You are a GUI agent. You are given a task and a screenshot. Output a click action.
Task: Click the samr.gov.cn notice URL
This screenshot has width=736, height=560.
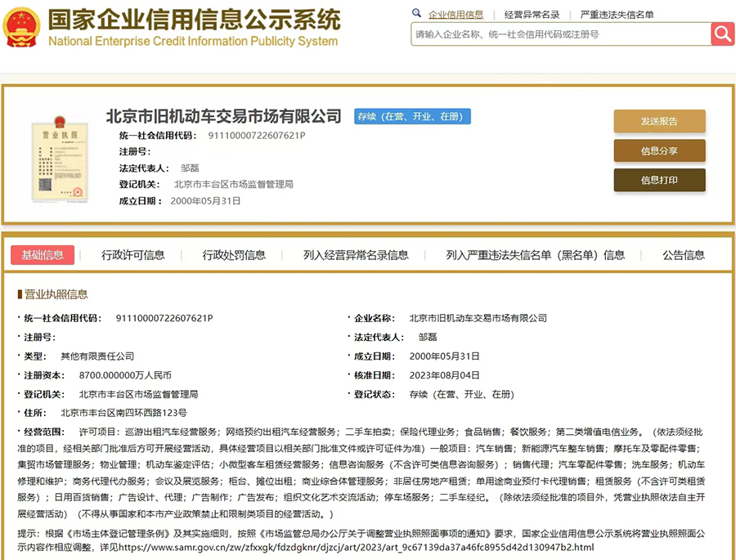tap(357, 547)
